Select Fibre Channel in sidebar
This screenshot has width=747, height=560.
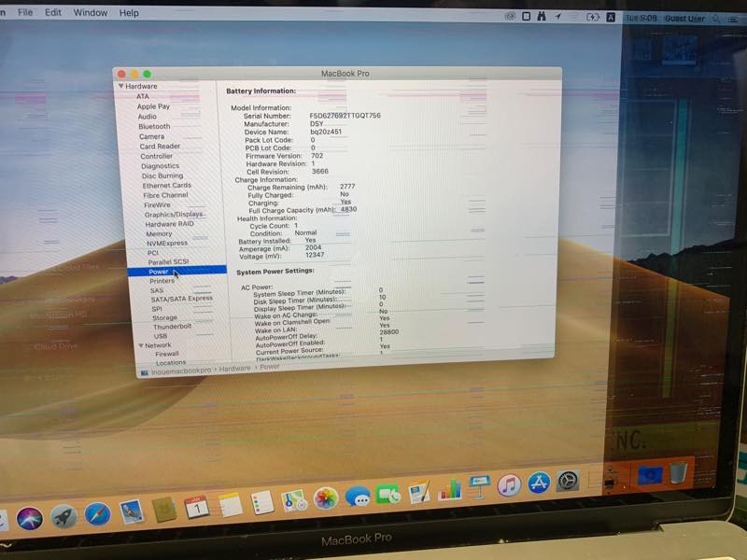pos(166,195)
